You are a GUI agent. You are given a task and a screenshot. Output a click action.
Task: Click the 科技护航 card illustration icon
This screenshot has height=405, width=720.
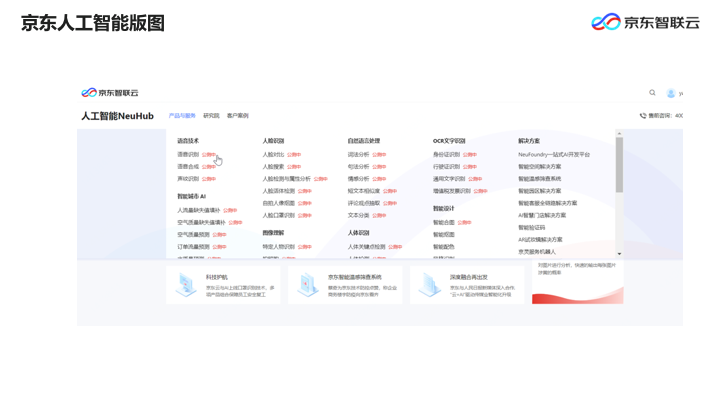[x=186, y=285]
